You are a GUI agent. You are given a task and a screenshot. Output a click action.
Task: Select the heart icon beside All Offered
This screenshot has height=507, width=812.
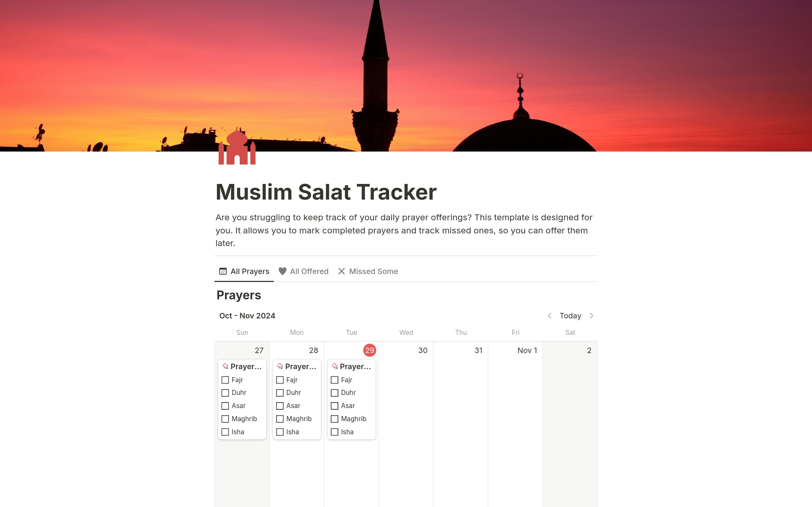pyautogui.click(x=283, y=271)
